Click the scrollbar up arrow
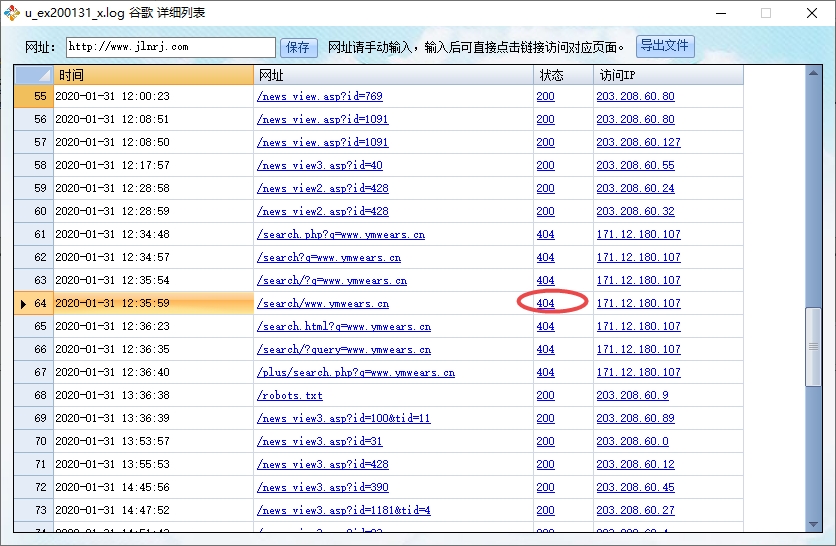Viewport: 836px width, 546px height. point(813,74)
